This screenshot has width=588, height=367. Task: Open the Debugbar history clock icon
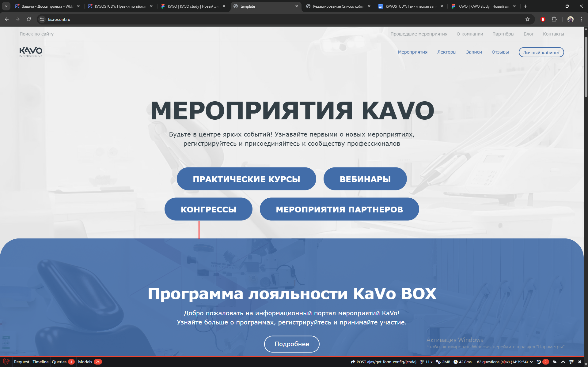tap(539, 362)
